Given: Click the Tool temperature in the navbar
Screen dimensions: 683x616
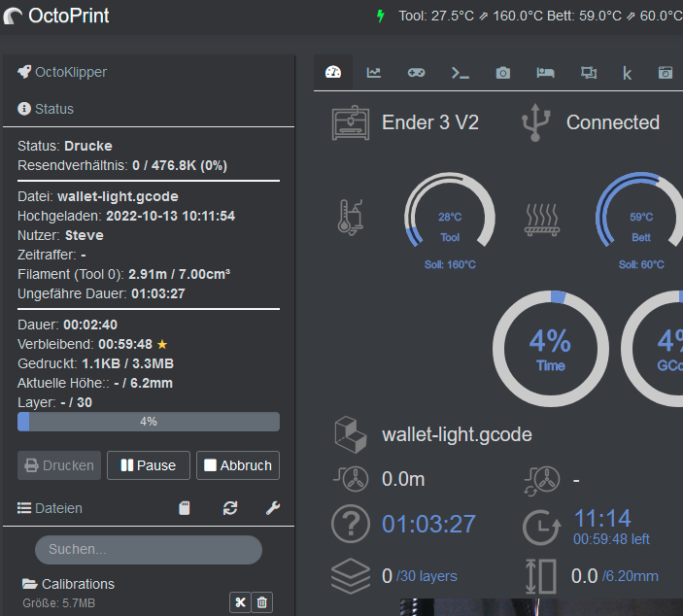Looking at the screenshot, I should point(470,17).
